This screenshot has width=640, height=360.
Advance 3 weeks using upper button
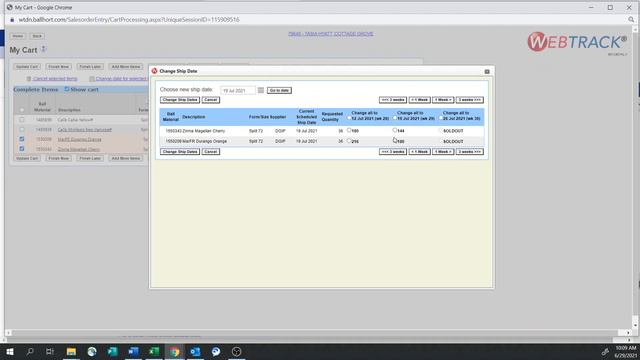tap(469, 100)
